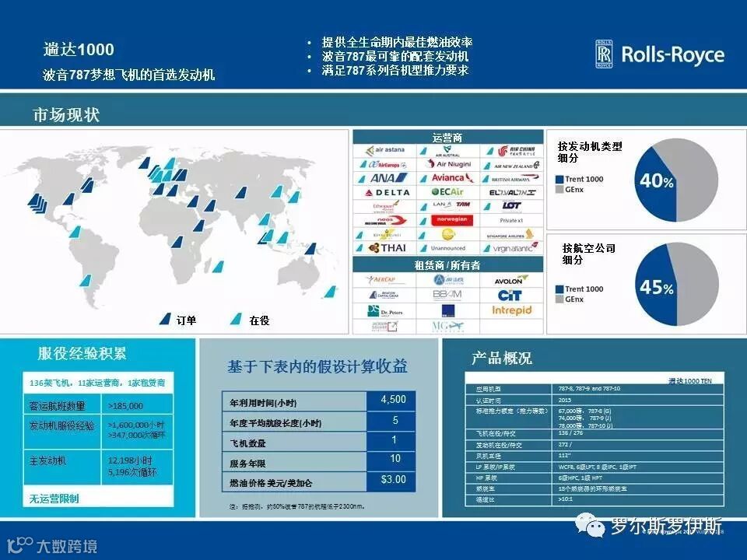Select the BBAM lessor logo
This screenshot has width=747, height=560.
pos(447,295)
